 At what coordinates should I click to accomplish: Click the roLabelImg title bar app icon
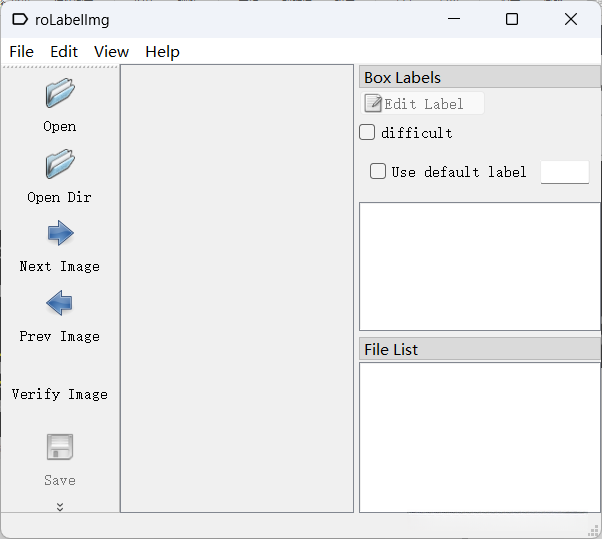pyautogui.click(x=20, y=19)
